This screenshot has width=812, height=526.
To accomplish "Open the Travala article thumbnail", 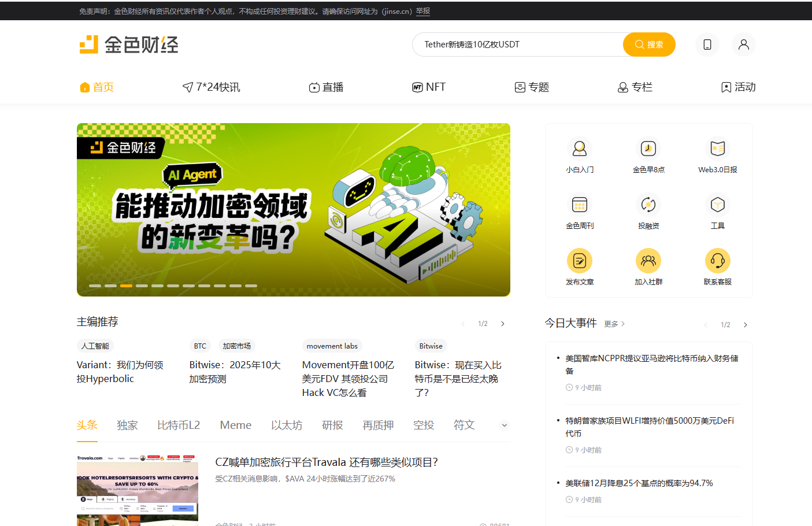I will tap(137, 490).
